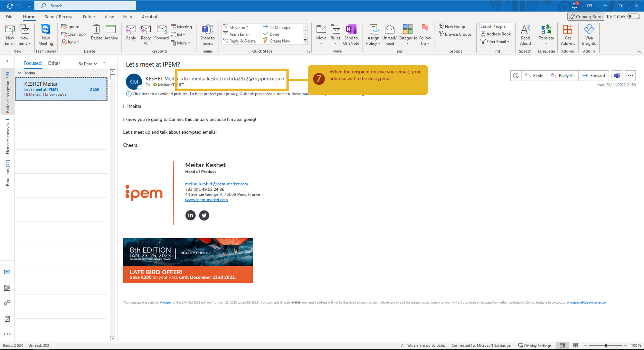This screenshot has height=350, width=644.
Task: Open the Junk dropdown
Action: pyautogui.click(x=70, y=42)
